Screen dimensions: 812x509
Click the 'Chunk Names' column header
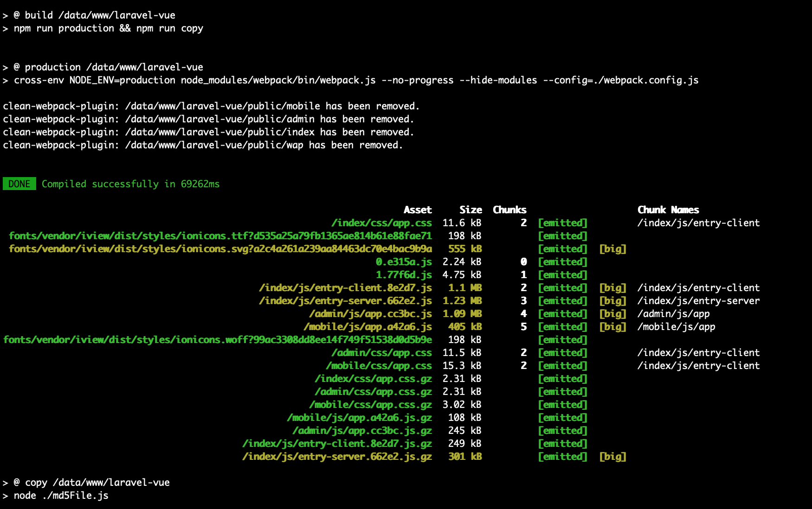tap(668, 210)
